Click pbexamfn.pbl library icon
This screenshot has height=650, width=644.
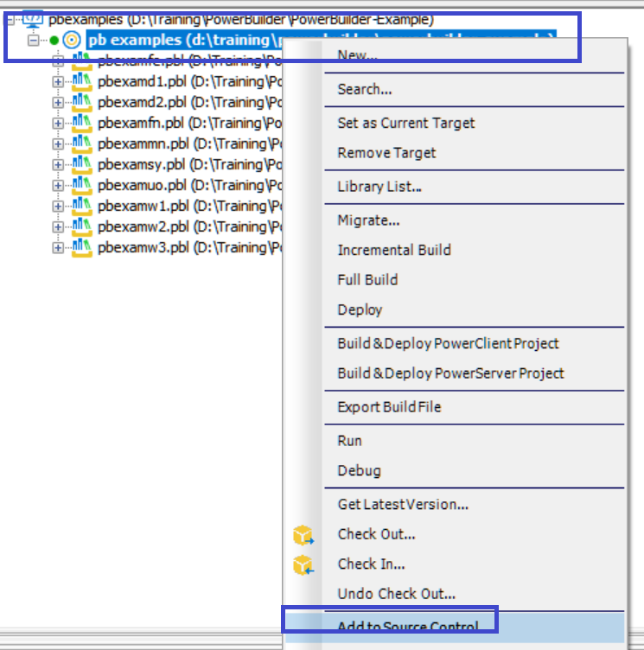[x=82, y=123]
